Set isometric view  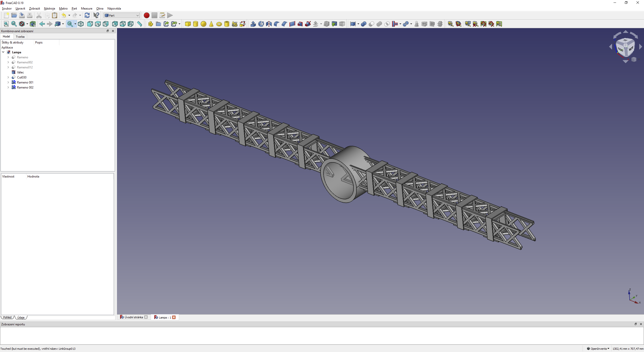click(81, 24)
